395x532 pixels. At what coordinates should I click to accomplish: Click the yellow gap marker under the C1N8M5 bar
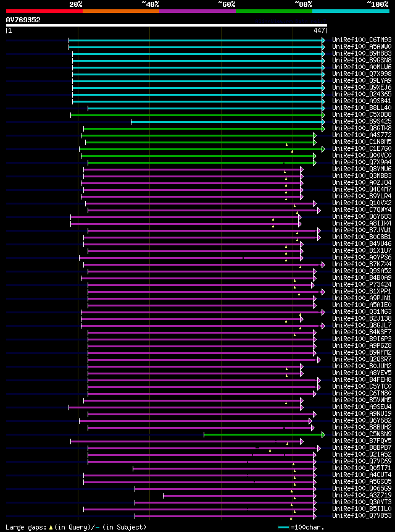click(x=286, y=145)
